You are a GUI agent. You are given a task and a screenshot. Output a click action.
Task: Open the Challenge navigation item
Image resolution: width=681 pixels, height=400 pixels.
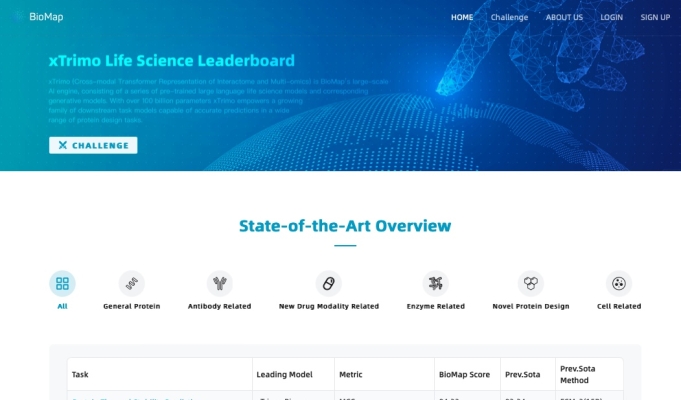(x=509, y=17)
